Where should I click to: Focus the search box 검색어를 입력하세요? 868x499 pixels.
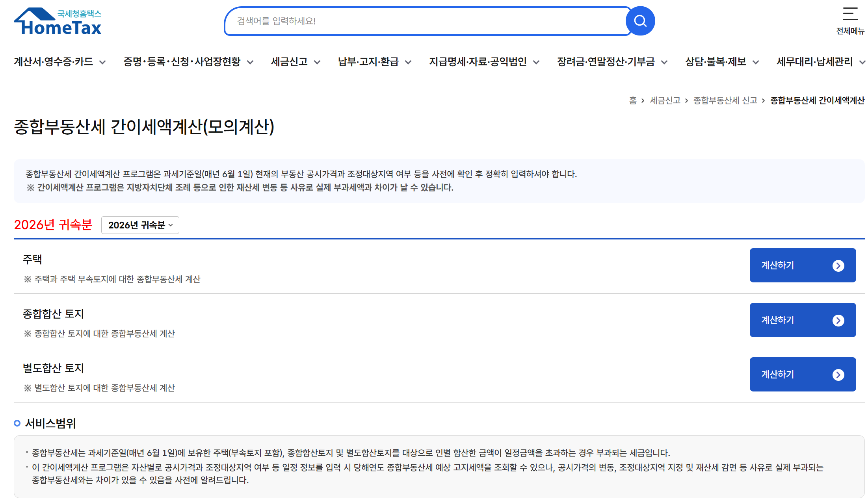427,21
